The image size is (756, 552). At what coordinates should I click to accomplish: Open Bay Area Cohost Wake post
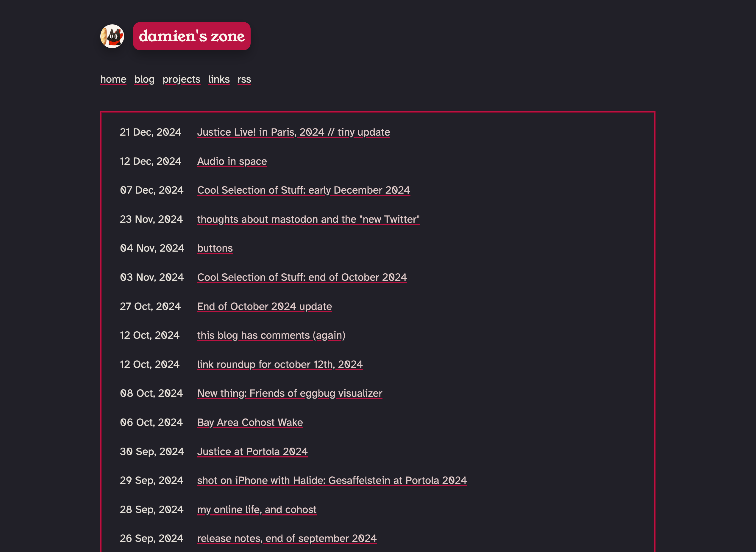250,422
